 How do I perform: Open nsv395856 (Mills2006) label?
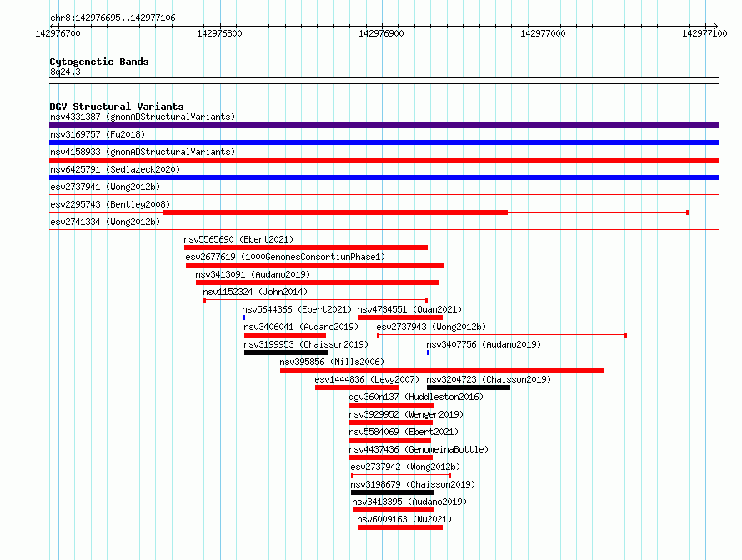click(332, 362)
